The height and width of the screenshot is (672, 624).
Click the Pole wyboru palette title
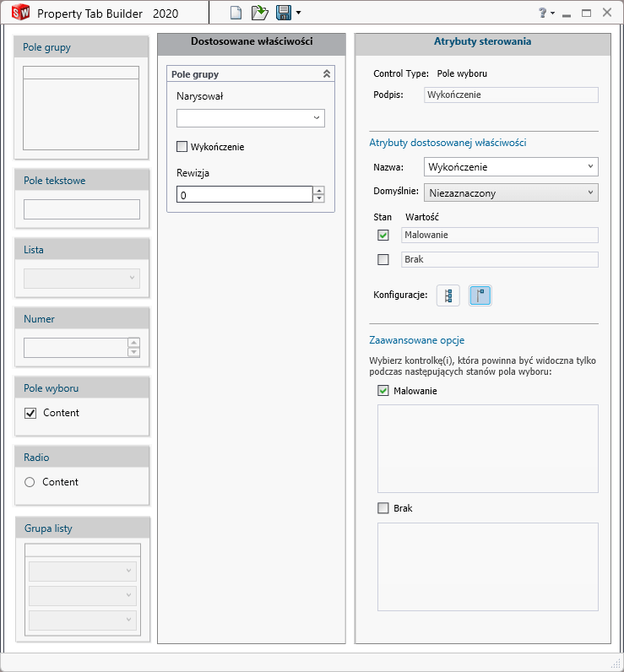tap(51, 388)
